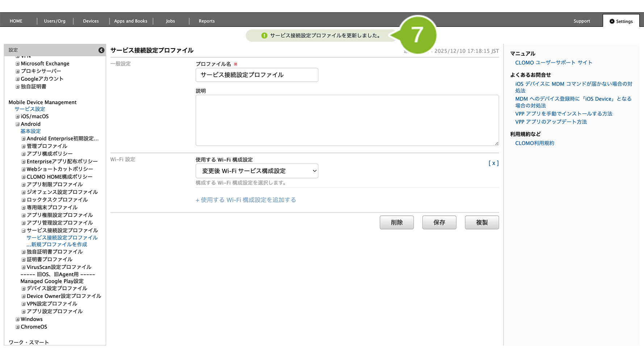Open Settings gear tab
The height and width of the screenshot is (362, 644).
(x=621, y=21)
